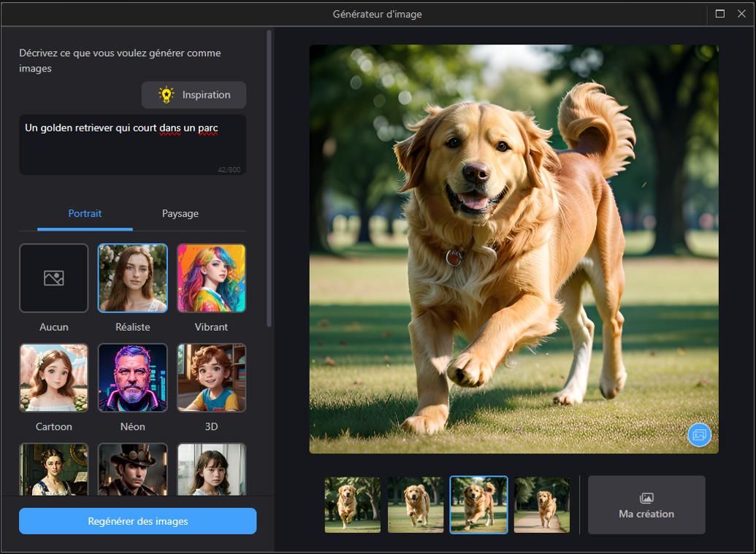This screenshot has height=554, width=756.
Task: Click the blue image icon on the preview
Action: tap(699, 434)
